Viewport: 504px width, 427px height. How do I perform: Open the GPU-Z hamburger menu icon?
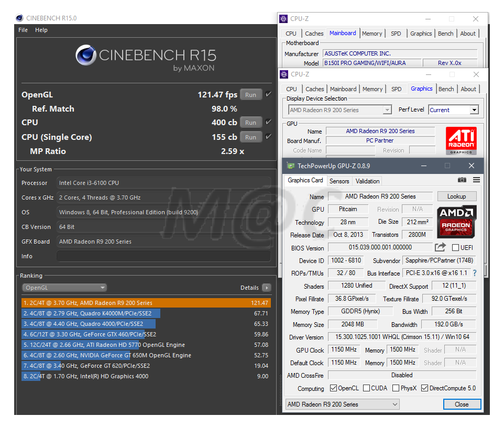(x=476, y=180)
